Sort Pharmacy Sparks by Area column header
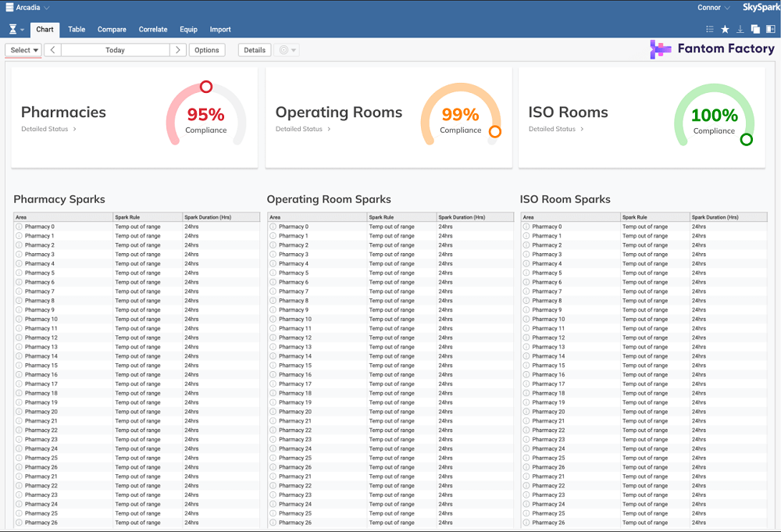 pos(63,217)
